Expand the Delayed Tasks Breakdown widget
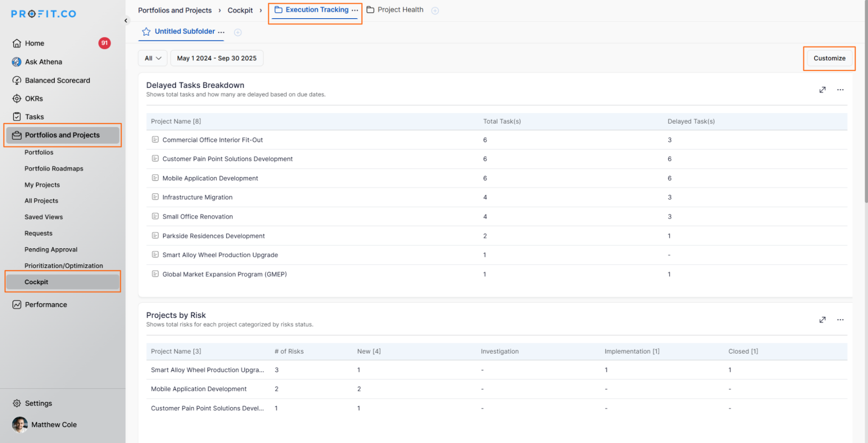 tap(822, 90)
